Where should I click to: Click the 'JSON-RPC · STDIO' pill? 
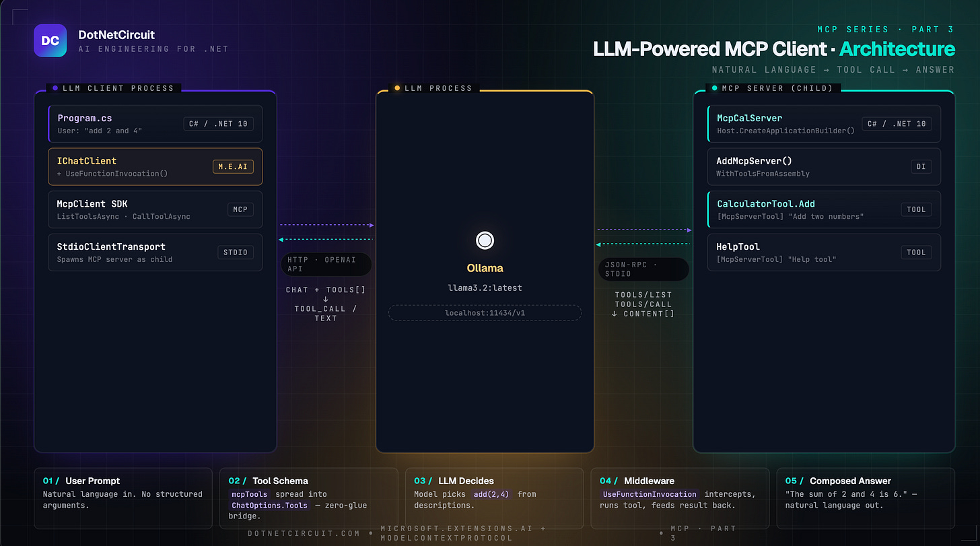643,269
